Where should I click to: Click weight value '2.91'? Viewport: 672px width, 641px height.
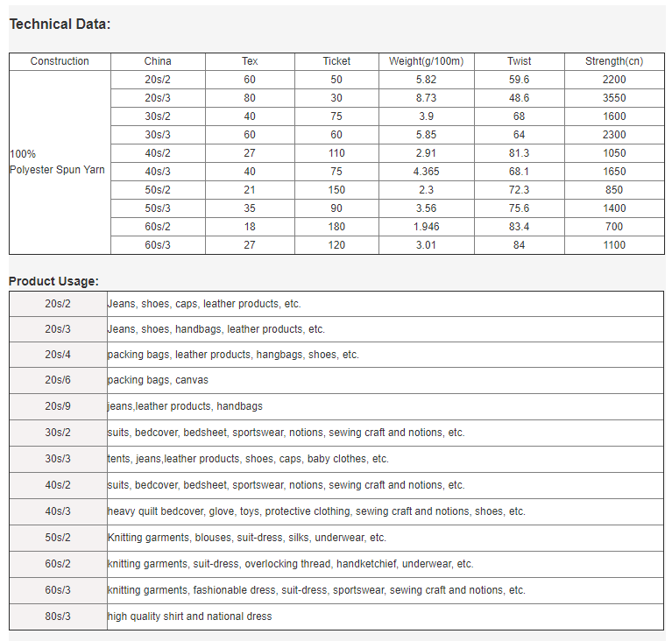pyautogui.click(x=426, y=153)
